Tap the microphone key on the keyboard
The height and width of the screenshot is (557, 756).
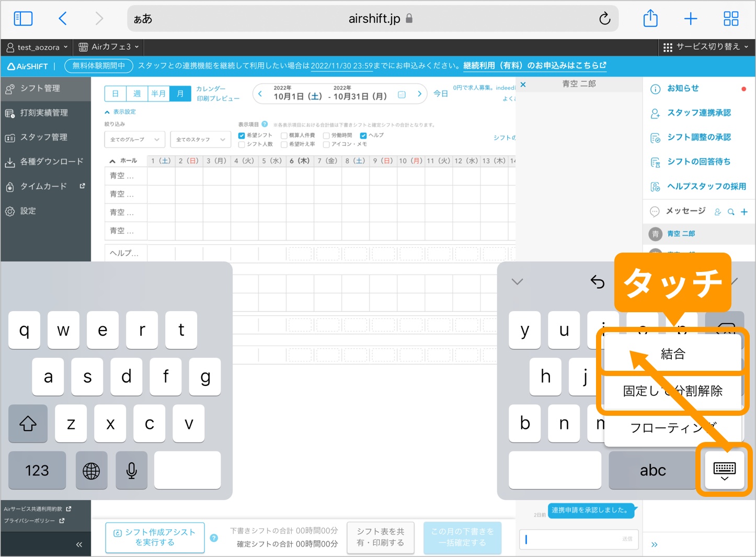coord(131,470)
